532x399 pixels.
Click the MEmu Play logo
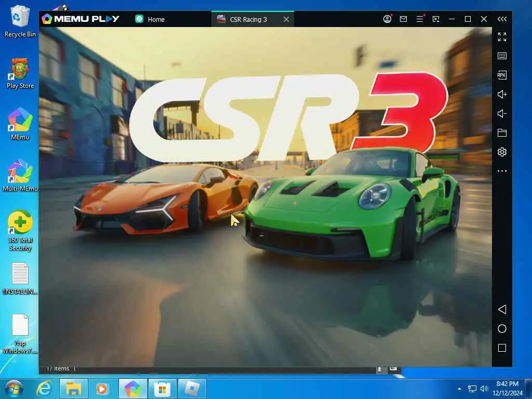click(81, 19)
